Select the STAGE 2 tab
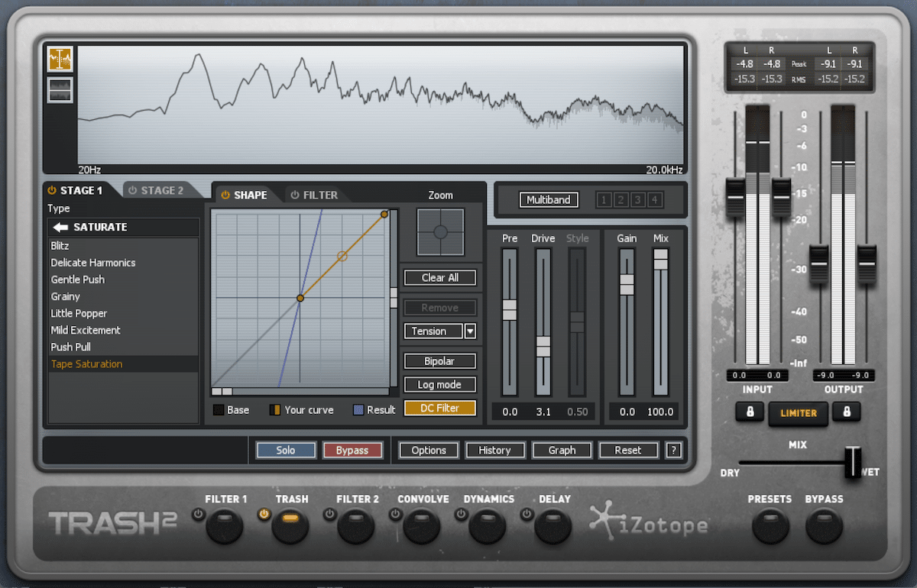The width and height of the screenshot is (917, 588). pyautogui.click(x=163, y=189)
